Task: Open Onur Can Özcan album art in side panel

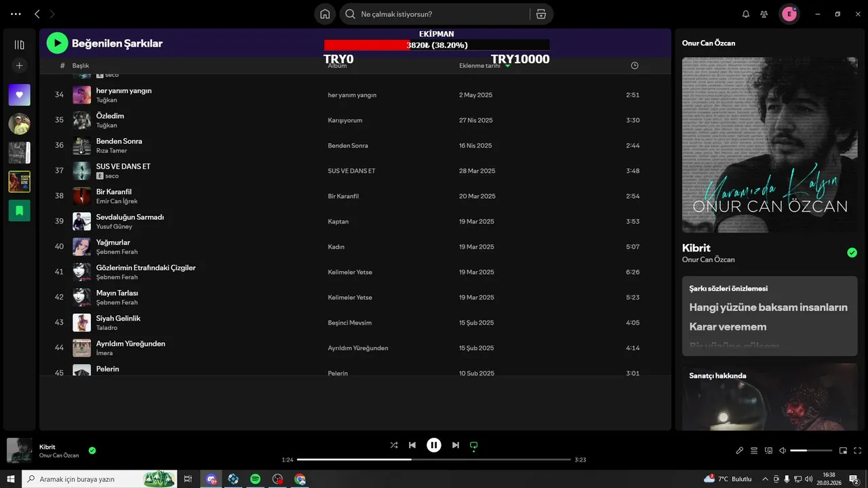Action: click(770, 145)
